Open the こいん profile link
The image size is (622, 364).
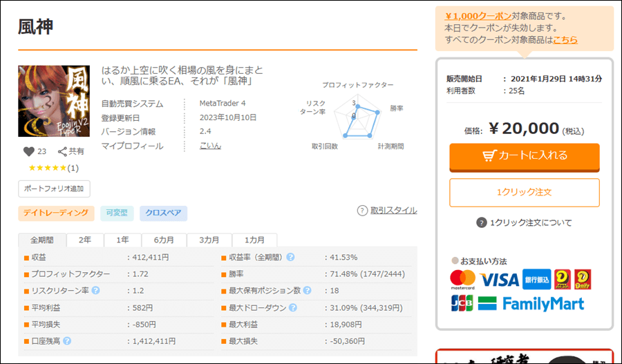(x=210, y=146)
